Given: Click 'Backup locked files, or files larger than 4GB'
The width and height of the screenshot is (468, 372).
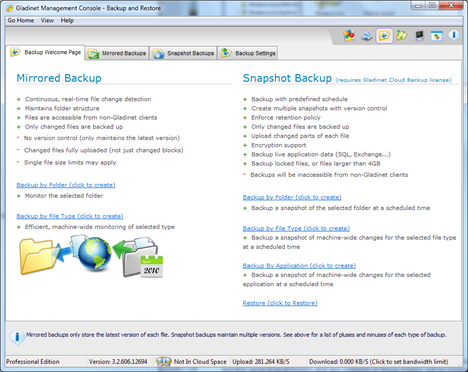Looking at the screenshot, I should [x=316, y=163].
